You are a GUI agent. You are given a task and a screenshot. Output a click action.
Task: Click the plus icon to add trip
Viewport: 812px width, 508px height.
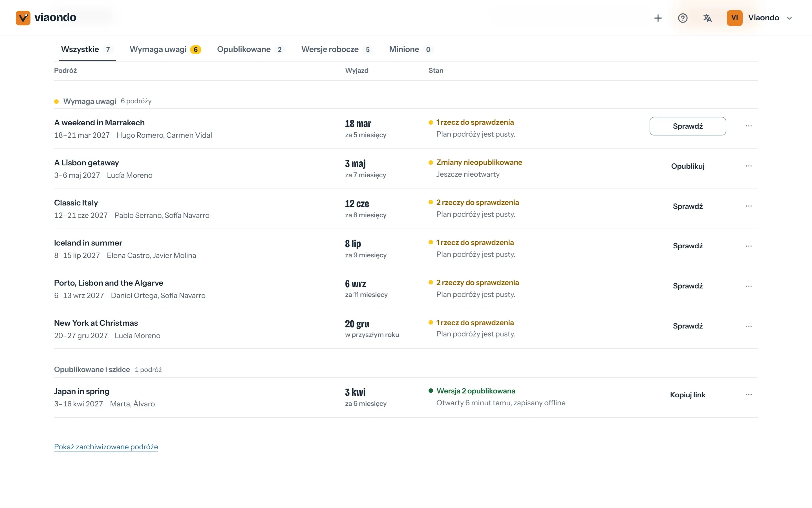click(658, 18)
